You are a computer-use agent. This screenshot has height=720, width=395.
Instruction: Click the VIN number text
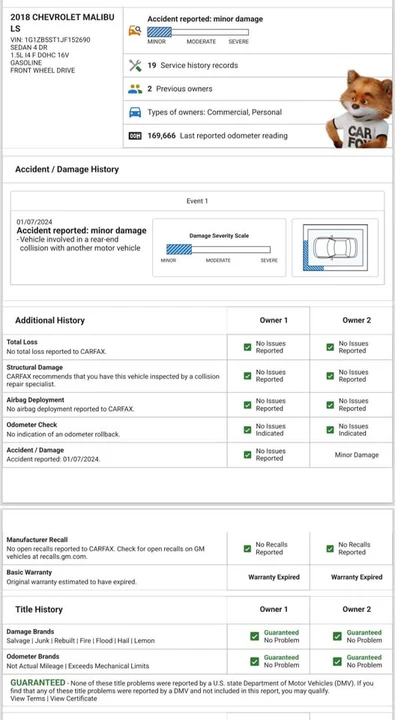tap(50, 40)
